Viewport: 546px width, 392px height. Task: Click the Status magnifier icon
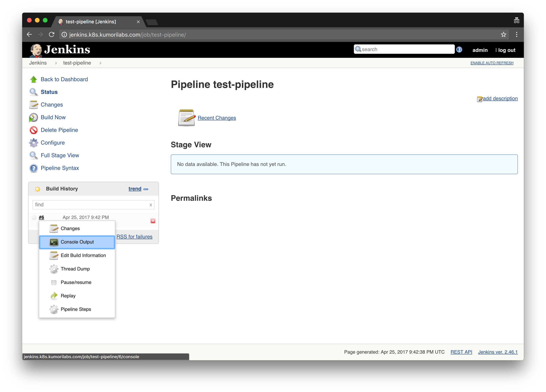33,91
